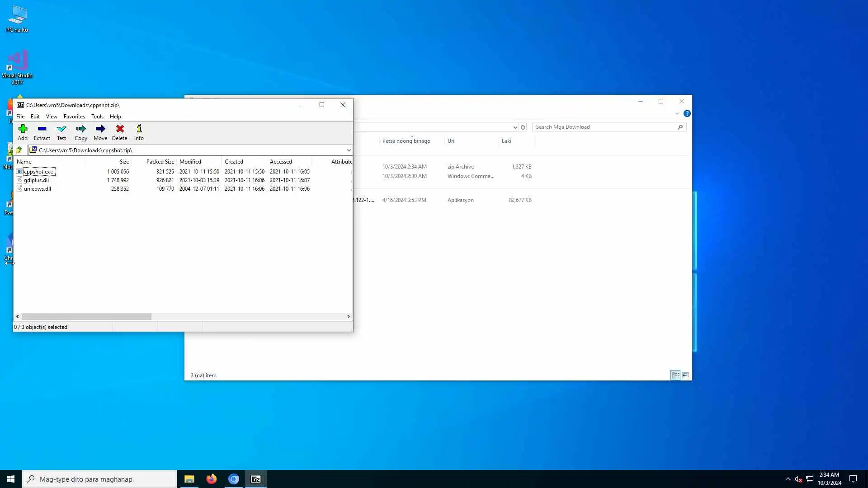Image resolution: width=868 pixels, height=488 pixels.
Task: Click the horizontal scrollbar right arrow
Action: click(348, 317)
